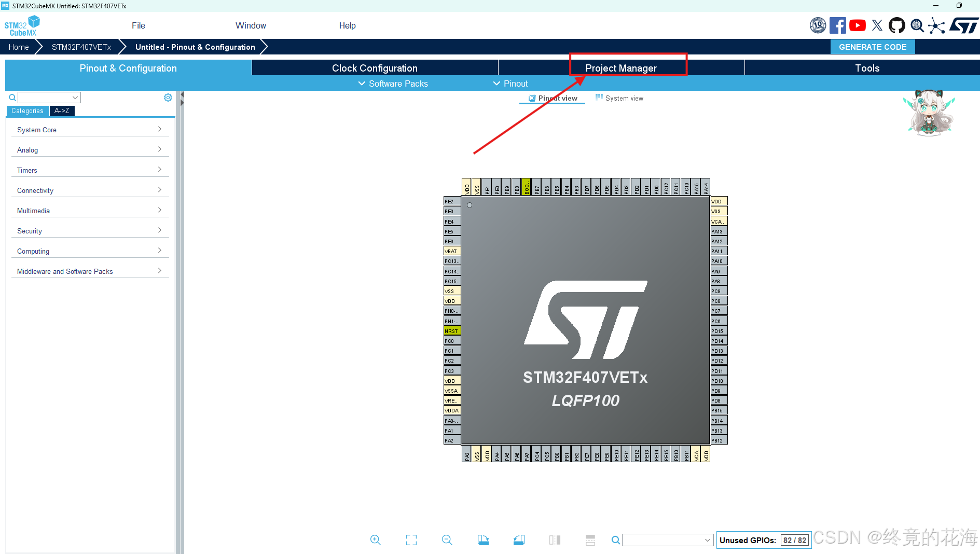This screenshot has height=554, width=980.
Task: Click the PC0 pin on the chip
Action: point(452,341)
